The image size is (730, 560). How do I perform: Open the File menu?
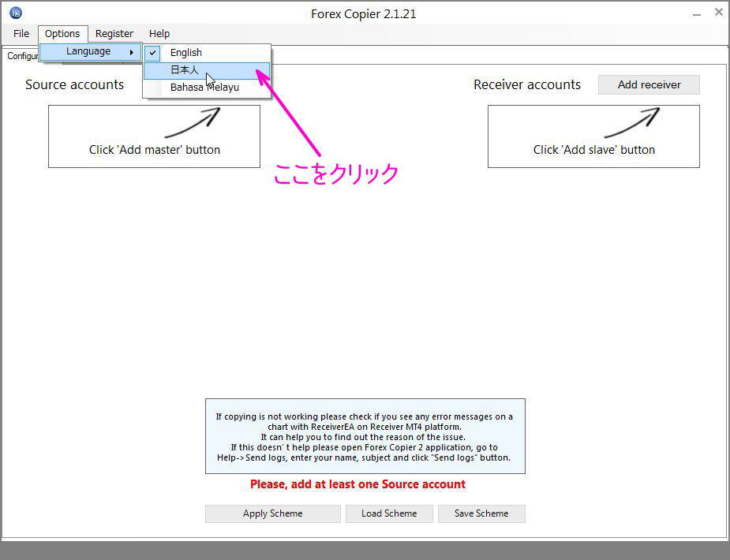coord(21,34)
